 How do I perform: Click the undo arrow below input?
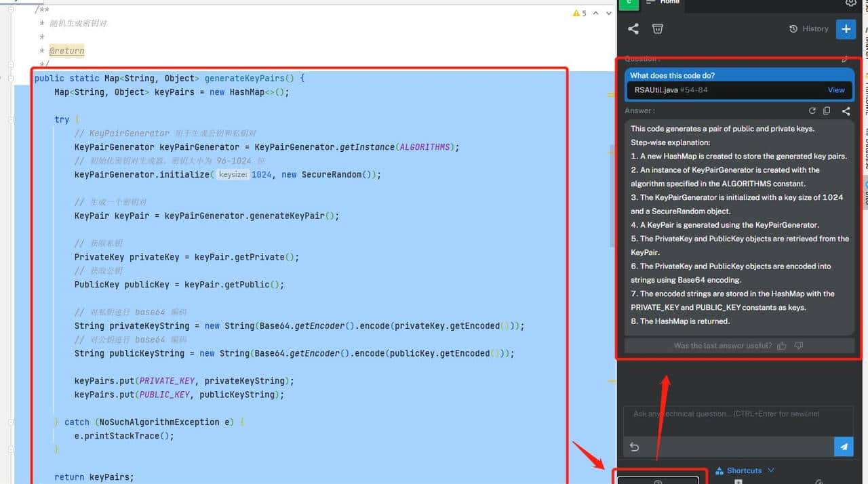[x=634, y=447]
